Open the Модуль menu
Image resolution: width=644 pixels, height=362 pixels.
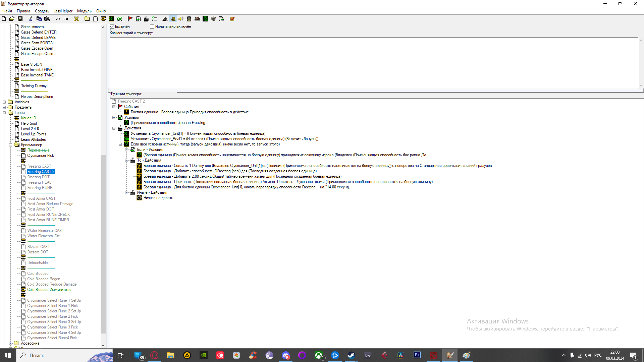[84, 11]
